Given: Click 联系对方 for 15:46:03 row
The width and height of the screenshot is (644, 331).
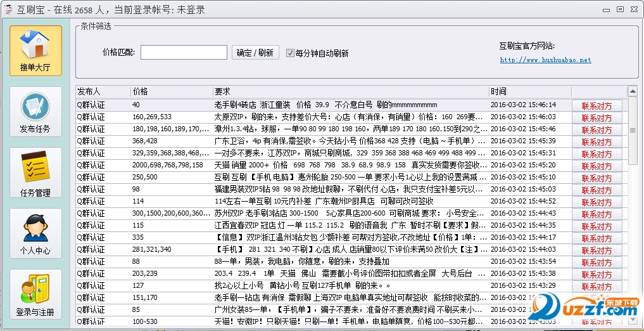Looking at the screenshot, I should point(597,117).
